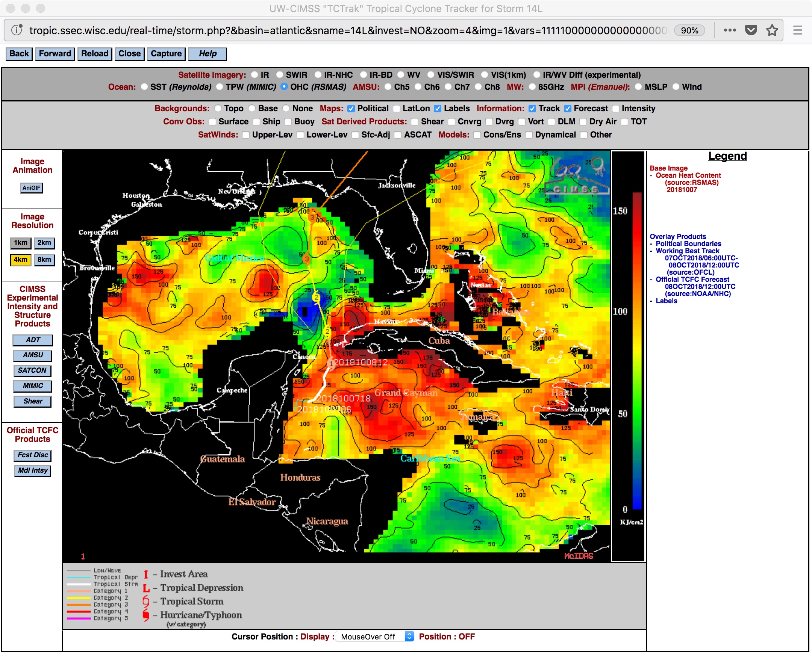
Task: Save page to Pocket icon
Action: 751,30
